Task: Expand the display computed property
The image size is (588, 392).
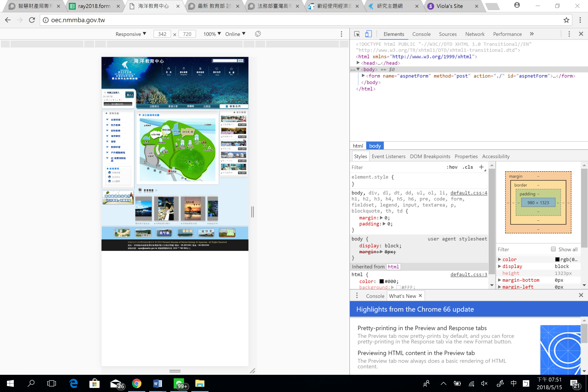Action: click(499, 266)
